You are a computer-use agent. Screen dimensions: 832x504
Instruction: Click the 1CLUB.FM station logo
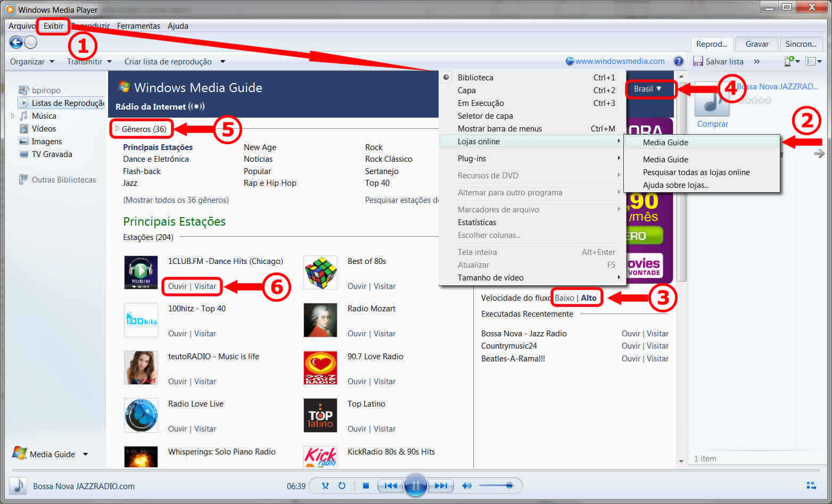coord(141,272)
